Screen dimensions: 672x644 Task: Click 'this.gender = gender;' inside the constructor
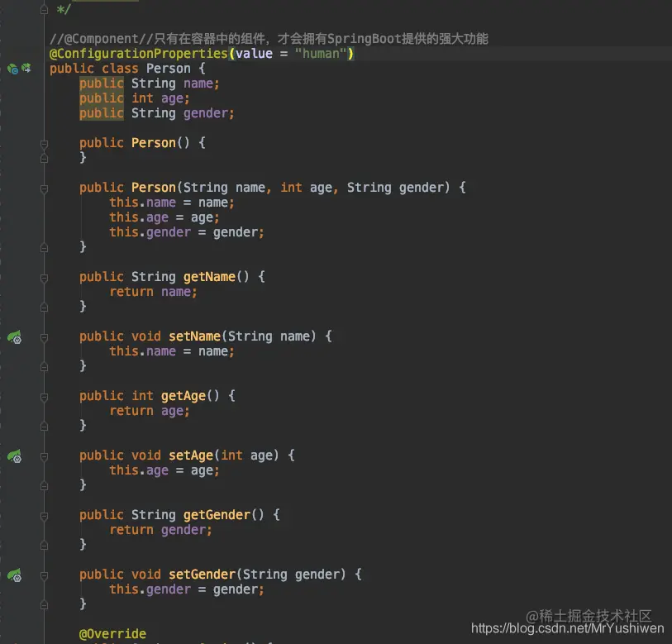(x=187, y=232)
